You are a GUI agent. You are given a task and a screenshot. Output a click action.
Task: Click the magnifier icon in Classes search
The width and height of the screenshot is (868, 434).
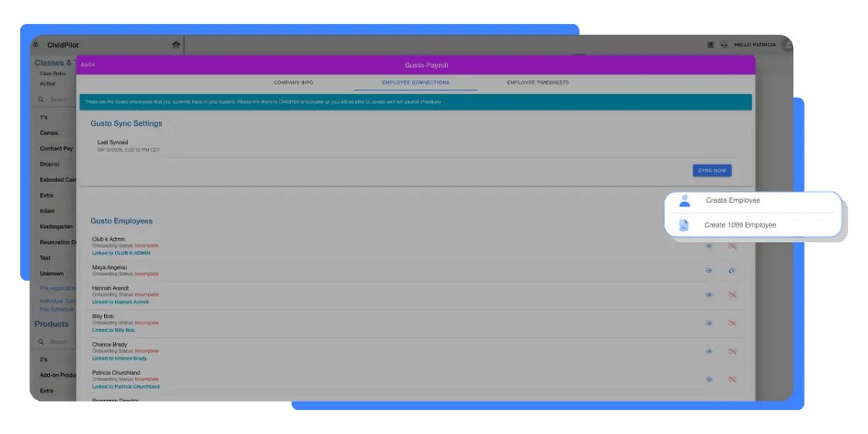41,99
